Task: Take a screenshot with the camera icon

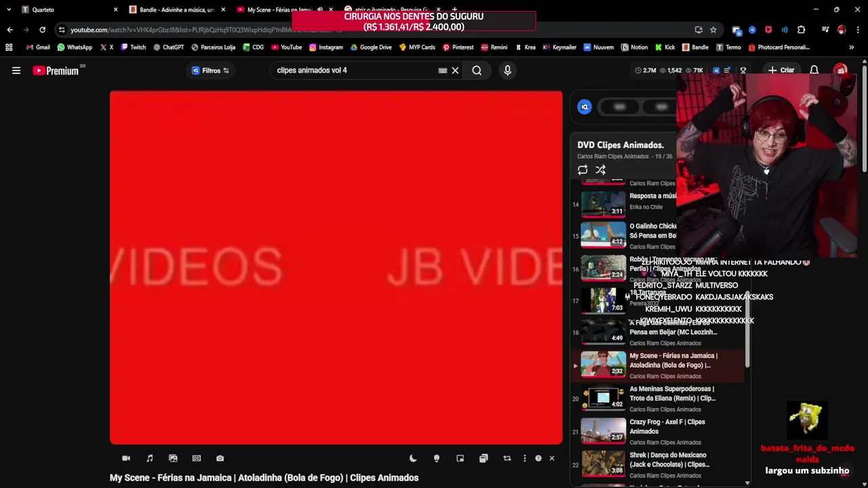Action: [x=220, y=458]
